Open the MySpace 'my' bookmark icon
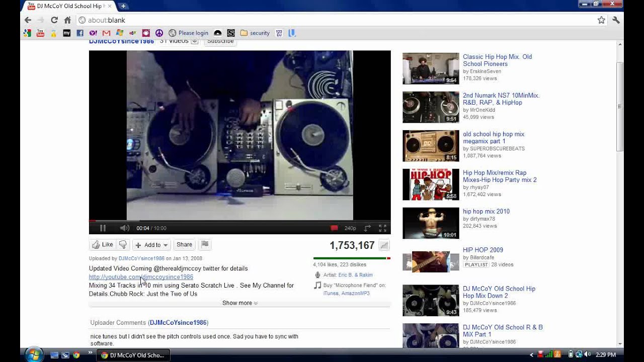This screenshot has height=362, width=644. (x=66, y=33)
